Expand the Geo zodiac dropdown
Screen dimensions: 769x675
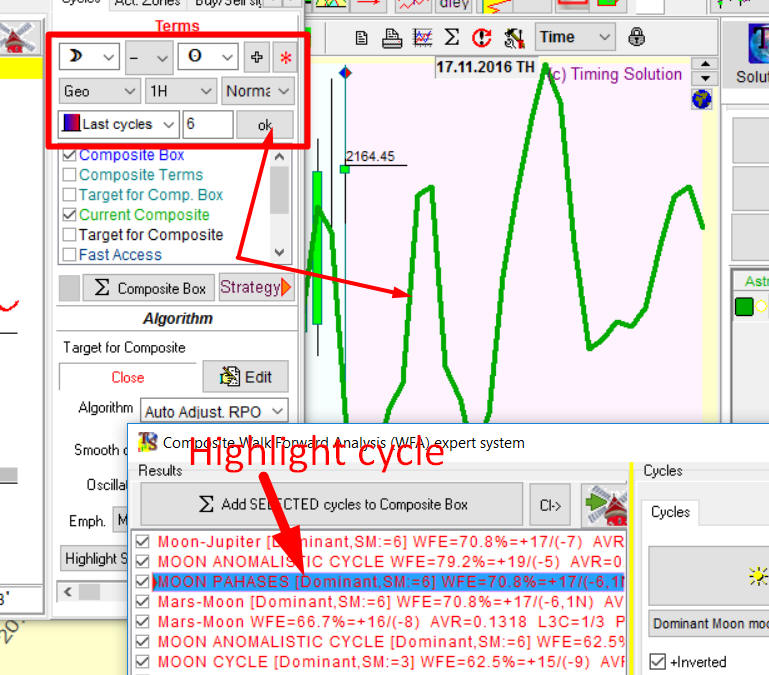[99, 91]
